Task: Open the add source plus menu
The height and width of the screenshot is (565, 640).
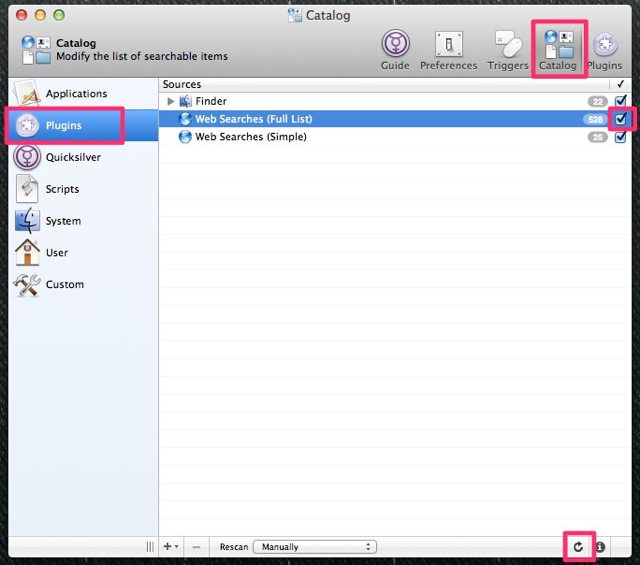Action: pos(170,546)
